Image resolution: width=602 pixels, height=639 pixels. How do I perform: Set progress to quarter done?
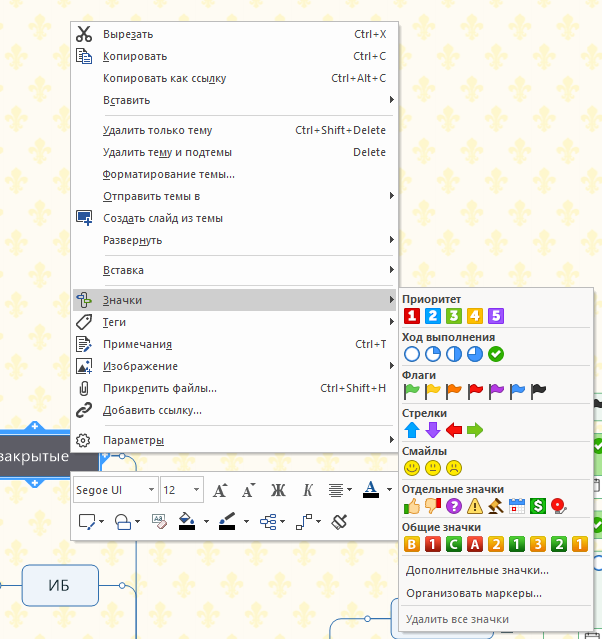pyautogui.click(x=433, y=354)
